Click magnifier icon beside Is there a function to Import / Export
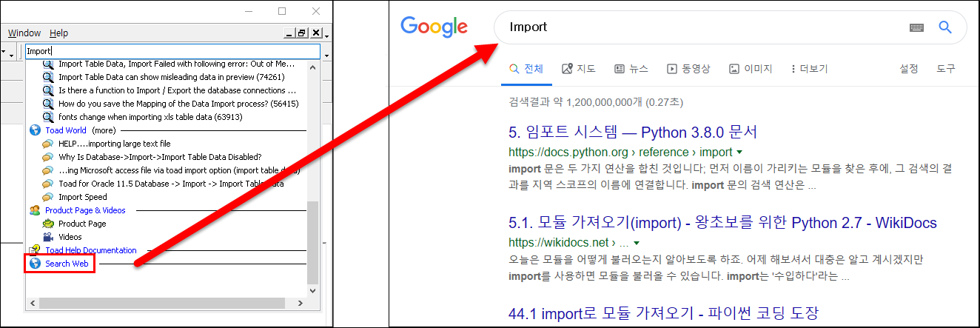The image size is (980, 328). pyautogui.click(x=48, y=90)
